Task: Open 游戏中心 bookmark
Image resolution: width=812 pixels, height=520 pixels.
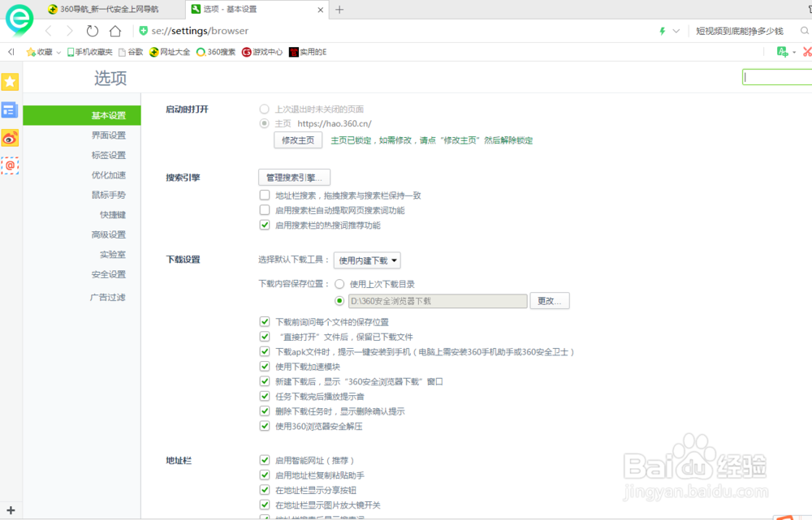Action: pos(262,52)
